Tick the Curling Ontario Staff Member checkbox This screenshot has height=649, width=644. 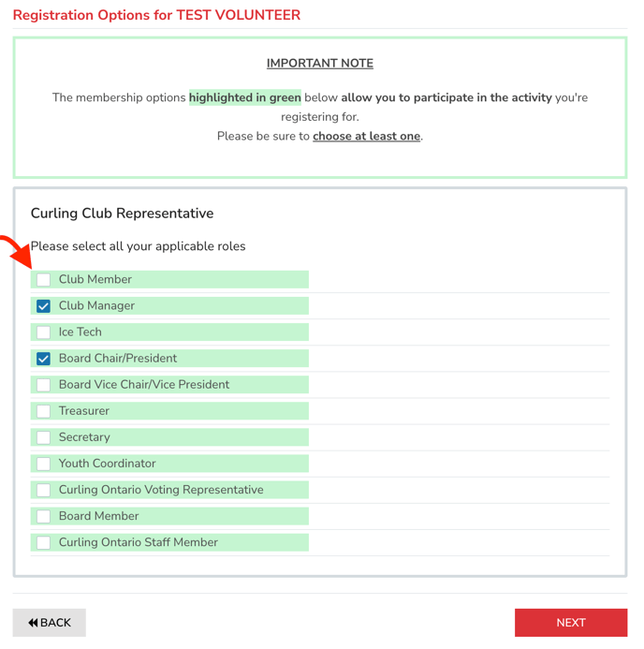pos(44,542)
